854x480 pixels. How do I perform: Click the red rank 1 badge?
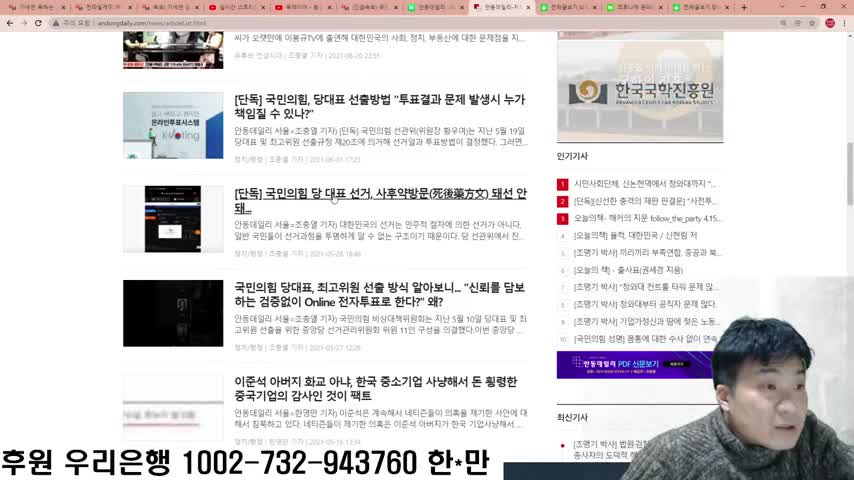tap(563, 184)
